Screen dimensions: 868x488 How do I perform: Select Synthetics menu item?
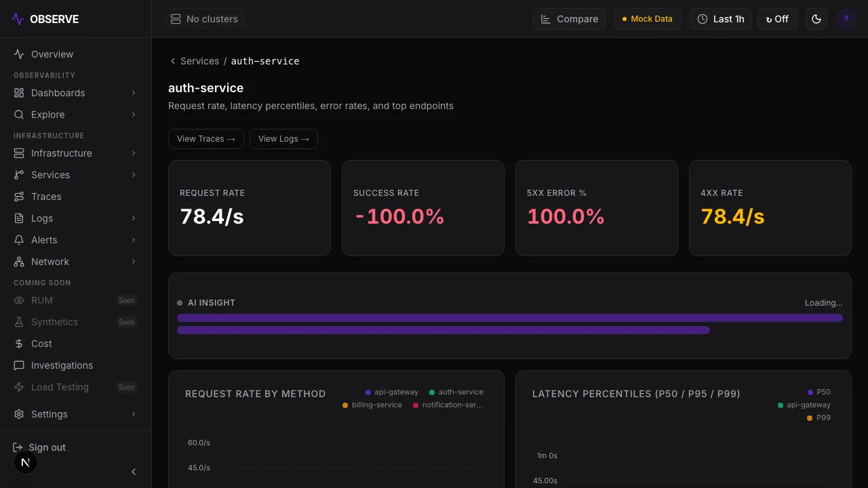pyautogui.click(x=75, y=322)
